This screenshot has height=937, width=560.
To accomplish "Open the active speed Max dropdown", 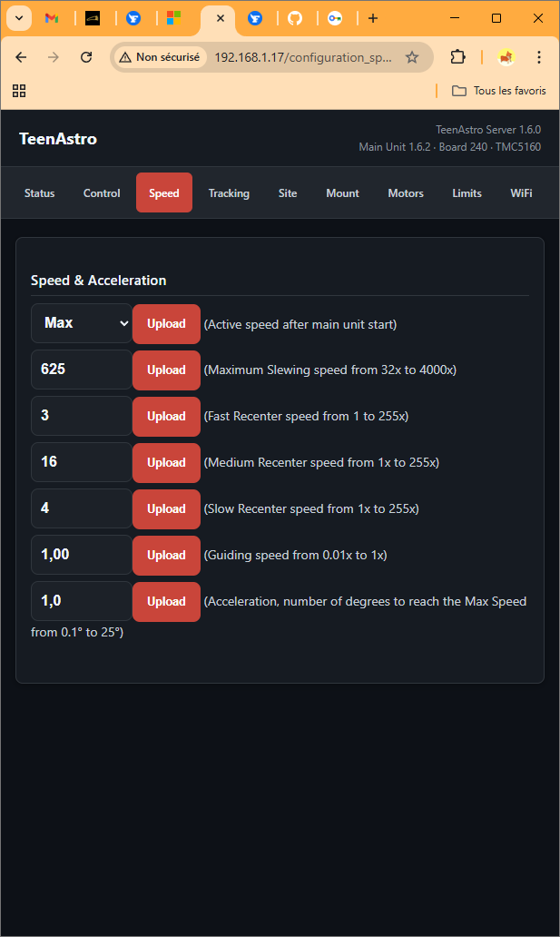I will click(x=82, y=323).
